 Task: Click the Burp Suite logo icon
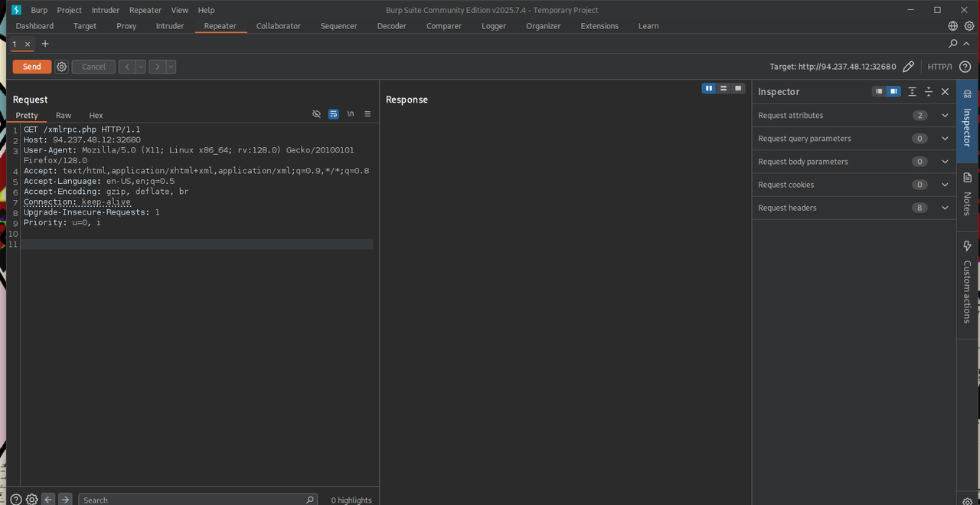click(16, 10)
